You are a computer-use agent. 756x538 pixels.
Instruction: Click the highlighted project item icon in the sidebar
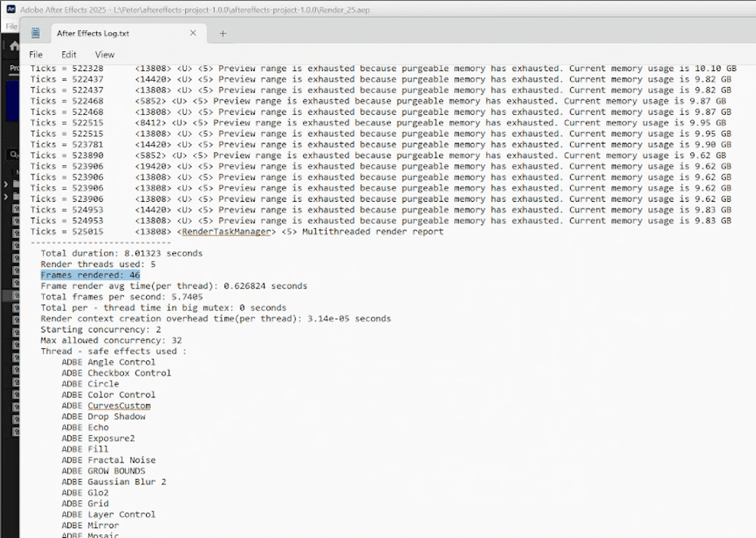click(16, 295)
